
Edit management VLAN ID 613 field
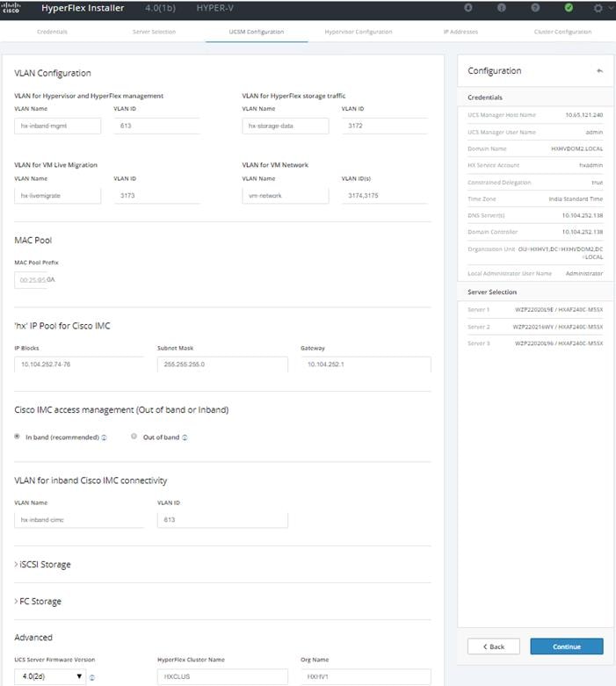click(156, 126)
